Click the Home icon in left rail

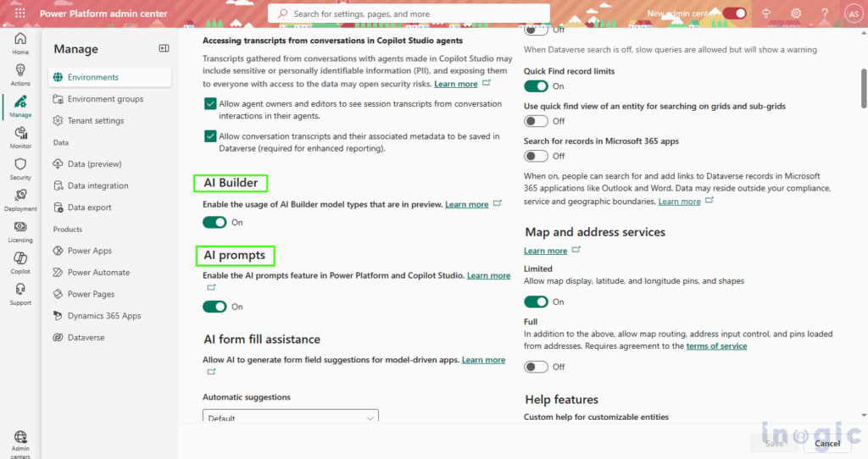[x=20, y=42]
